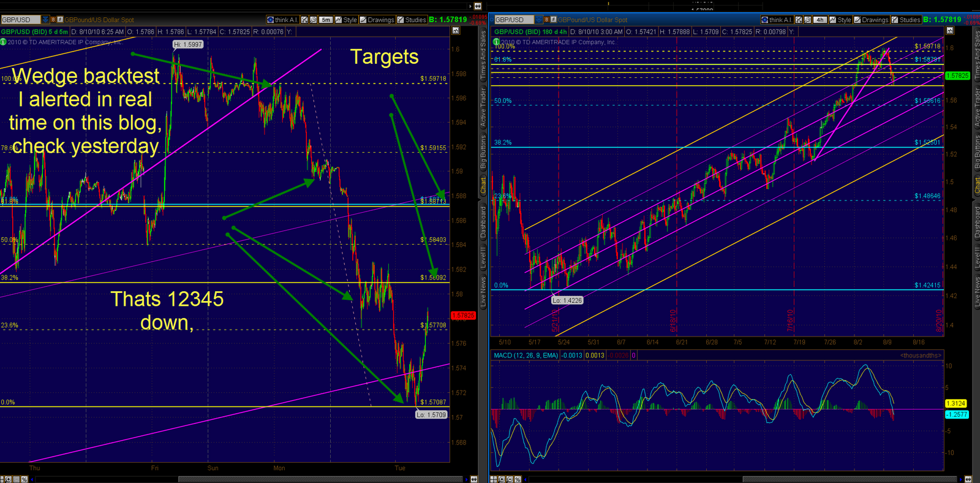
Task: Click 'GBP/USD (BID) 5 d 5m' chart title
Action: [34, 31]
